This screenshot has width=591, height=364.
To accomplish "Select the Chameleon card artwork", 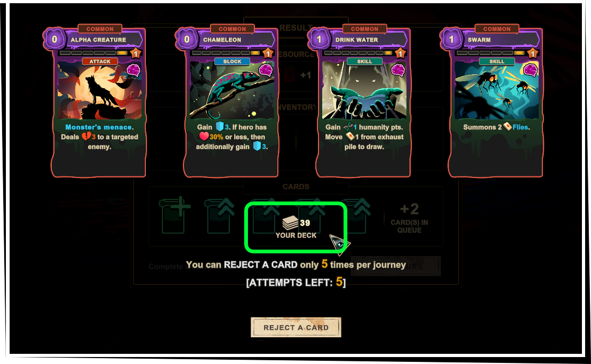I will click(232, 90).
